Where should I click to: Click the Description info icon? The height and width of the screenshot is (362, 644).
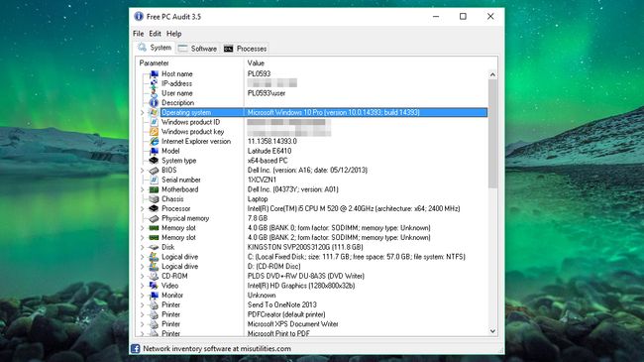(154, 103)
